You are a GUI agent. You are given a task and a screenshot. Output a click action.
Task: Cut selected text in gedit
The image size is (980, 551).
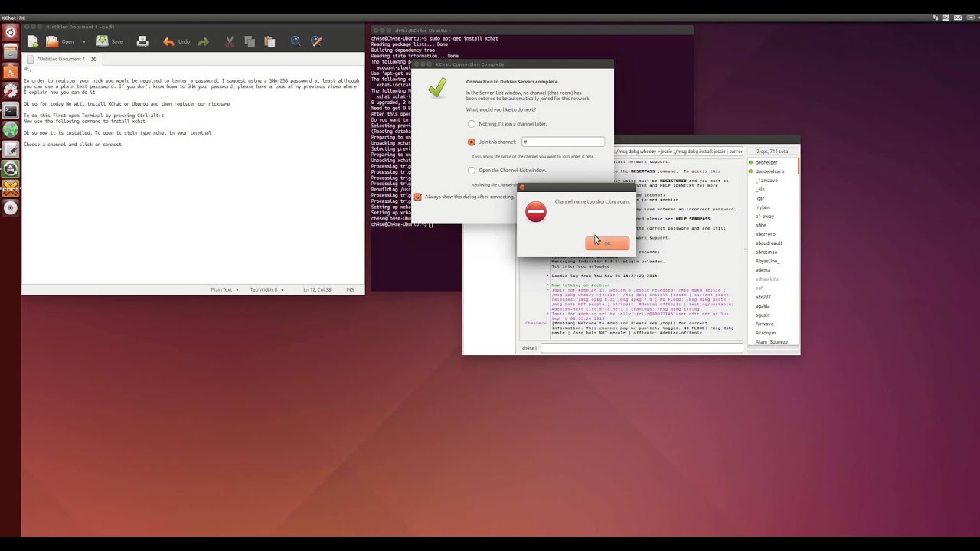point(230,41)
